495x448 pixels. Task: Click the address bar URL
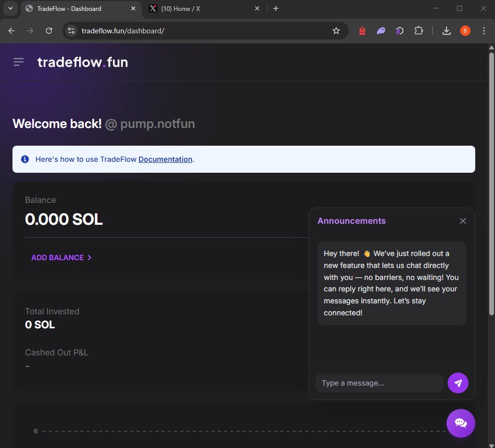(x=123, y=31)
